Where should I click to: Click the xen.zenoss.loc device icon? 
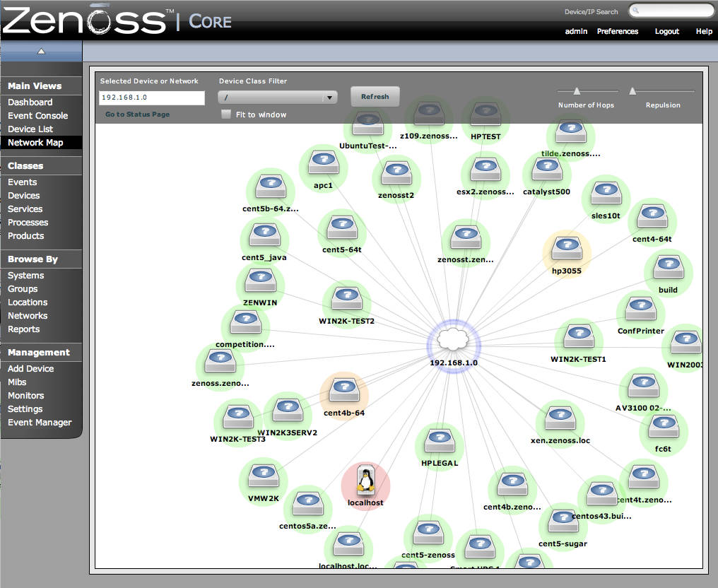point(560,418)
